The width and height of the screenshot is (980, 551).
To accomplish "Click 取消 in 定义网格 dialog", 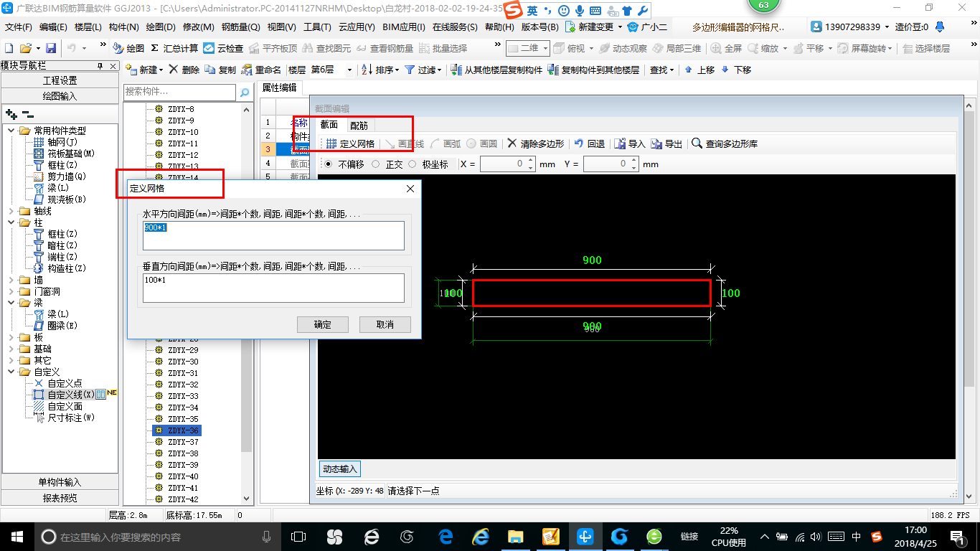I will 385,324.
